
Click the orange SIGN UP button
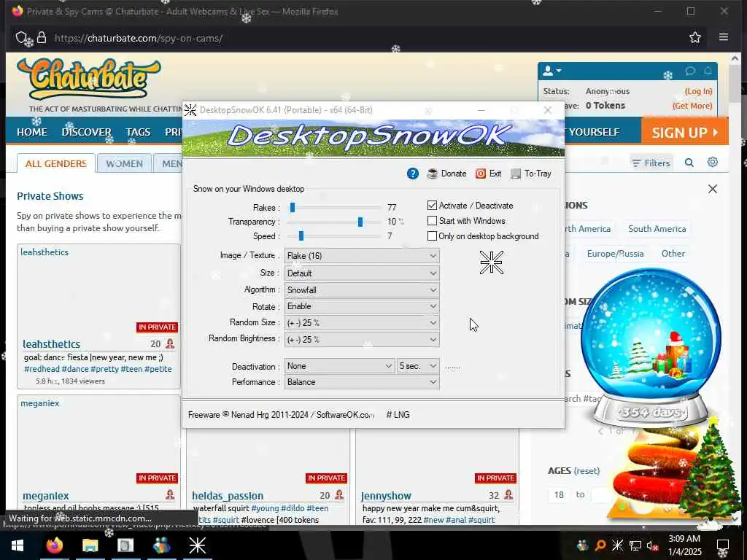(684, 132)
